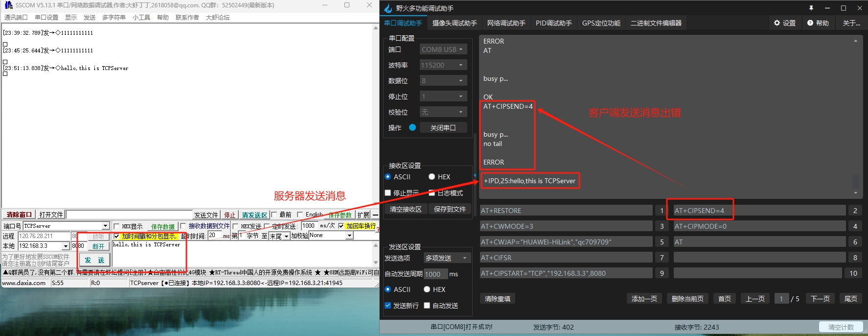Click the SSCOM application icon in title bar
The height and width of the screenshot is (336, 868).
[8, 5]
